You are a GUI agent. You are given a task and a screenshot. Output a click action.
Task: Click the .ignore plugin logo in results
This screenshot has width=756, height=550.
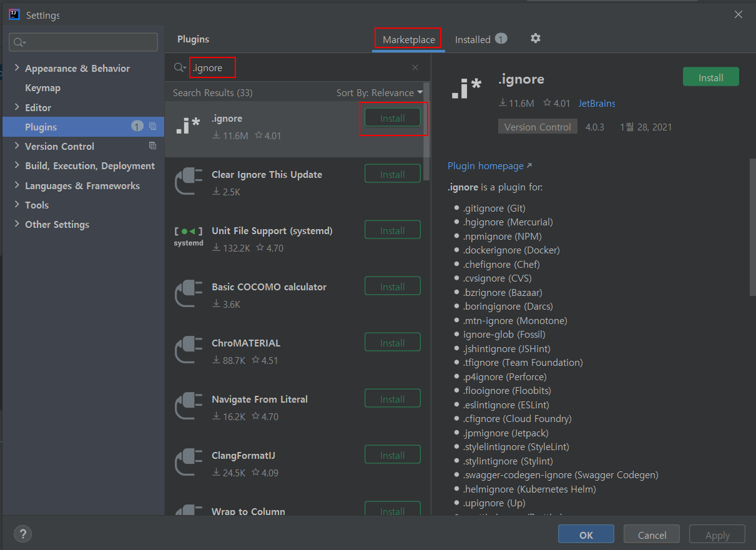point(188,126)
